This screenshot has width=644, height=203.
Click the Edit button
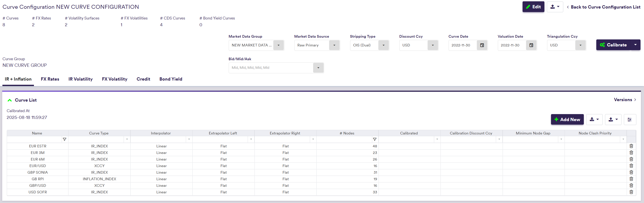[533, 7]
